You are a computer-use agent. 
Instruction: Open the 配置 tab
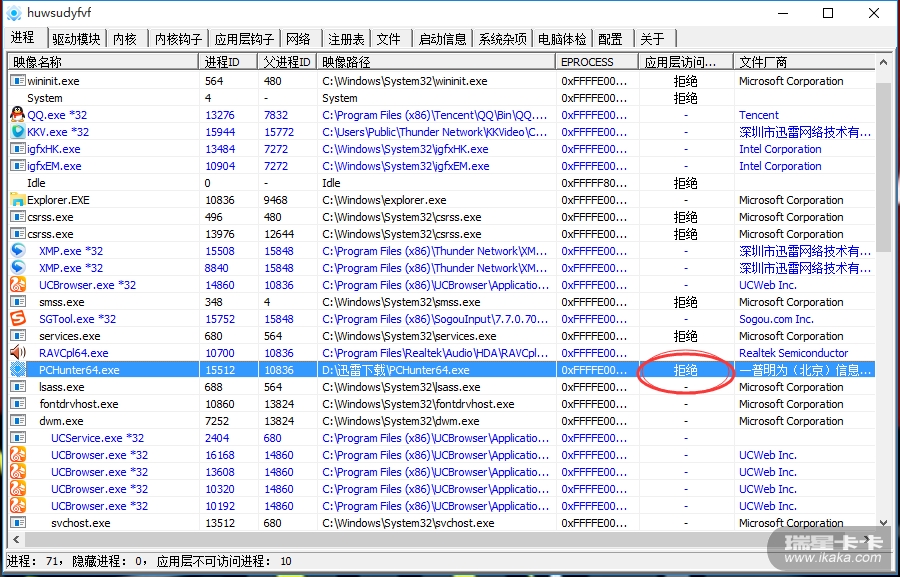(611, 39)
